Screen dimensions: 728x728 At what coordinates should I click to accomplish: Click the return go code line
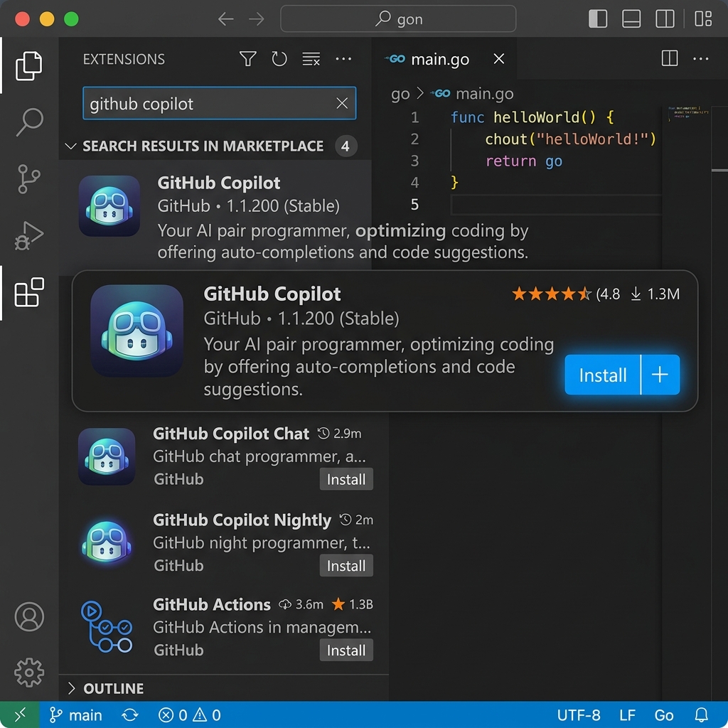[524, 161]
